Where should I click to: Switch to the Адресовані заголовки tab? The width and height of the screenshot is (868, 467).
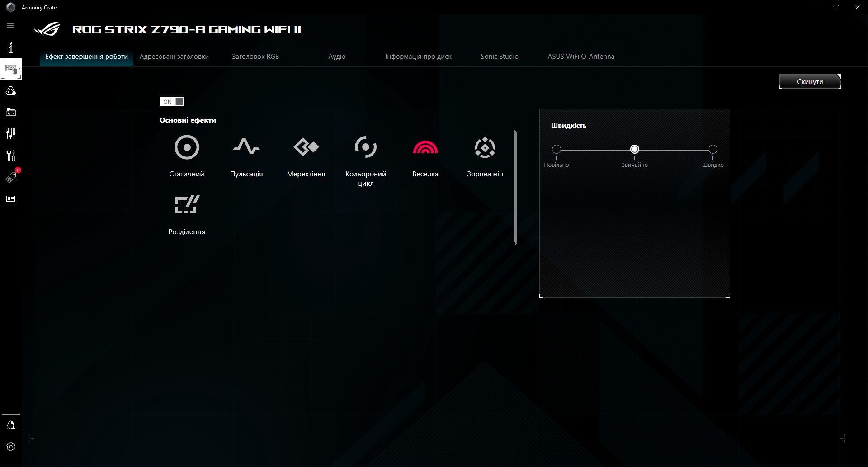[174, 56]
